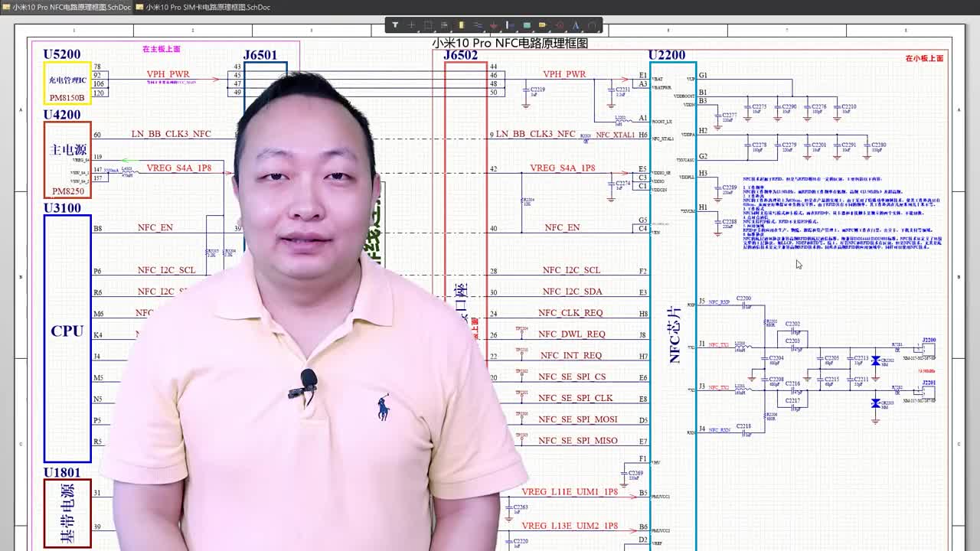
Task: Select NFC_SE_SPI_MISO net label
Action: pyautogui.click(x=578, y=441)
